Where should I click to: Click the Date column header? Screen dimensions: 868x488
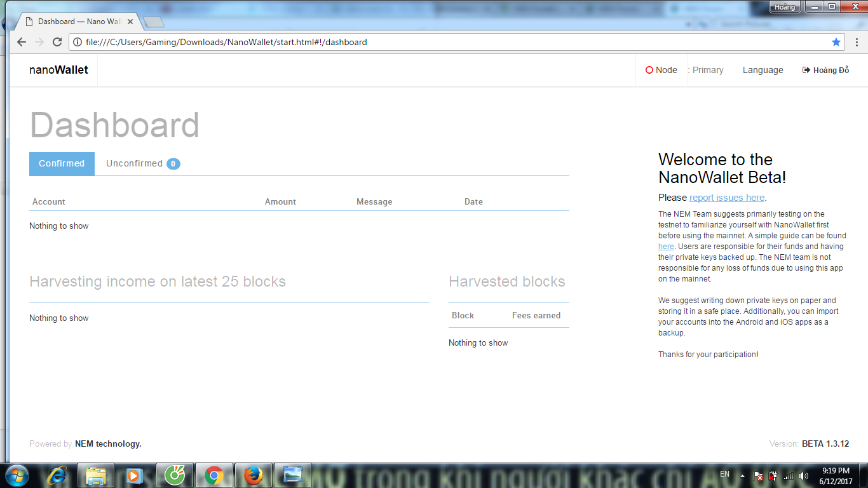473,201
